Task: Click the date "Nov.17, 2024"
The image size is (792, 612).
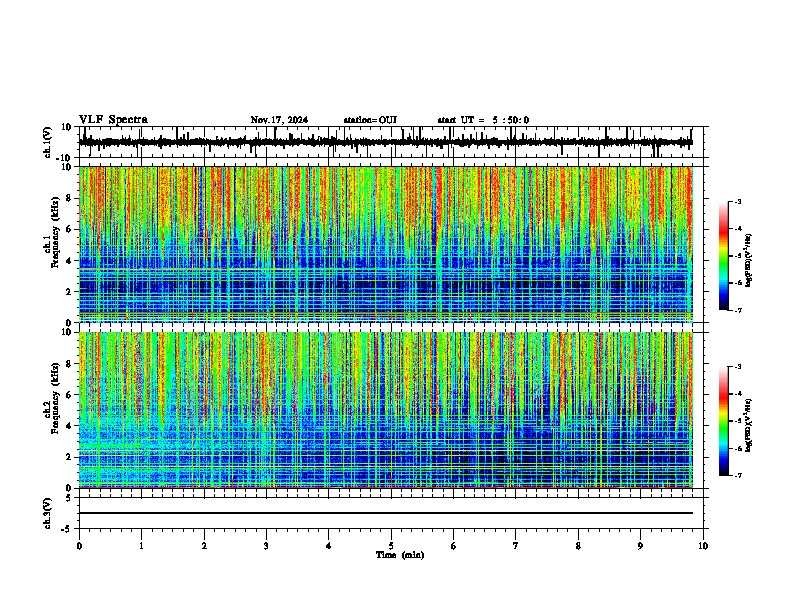Action: (x=279, y=120)
